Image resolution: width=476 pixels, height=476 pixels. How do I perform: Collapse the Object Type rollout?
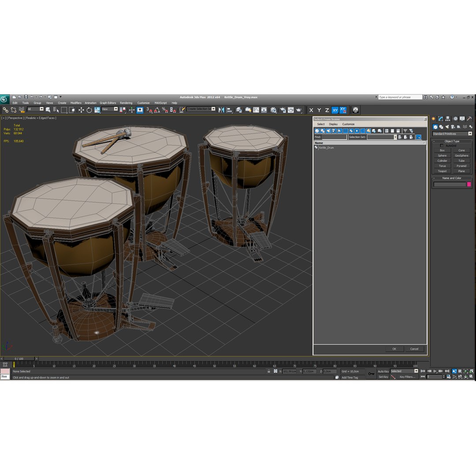pos(452,141)
